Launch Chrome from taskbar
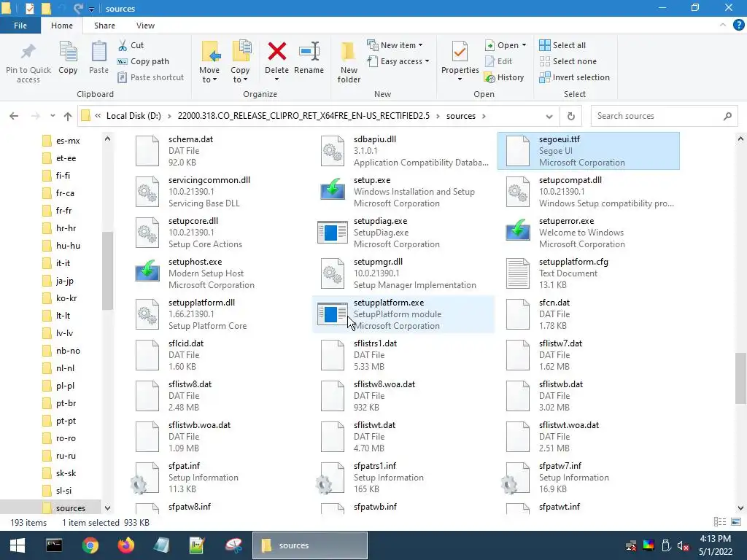The image size is (747, 560). coord(90,545)
